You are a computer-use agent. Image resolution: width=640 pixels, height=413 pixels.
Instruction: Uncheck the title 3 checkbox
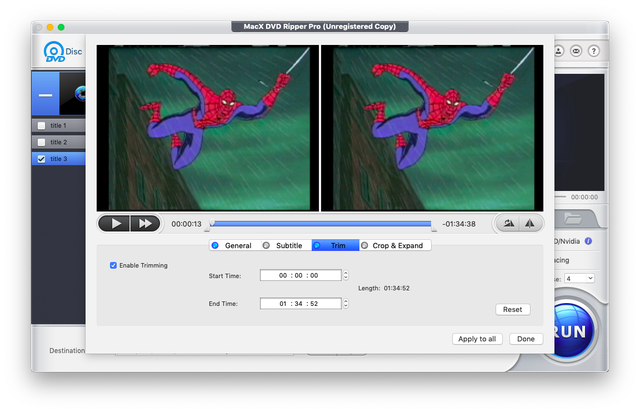(x=41, y=158)
